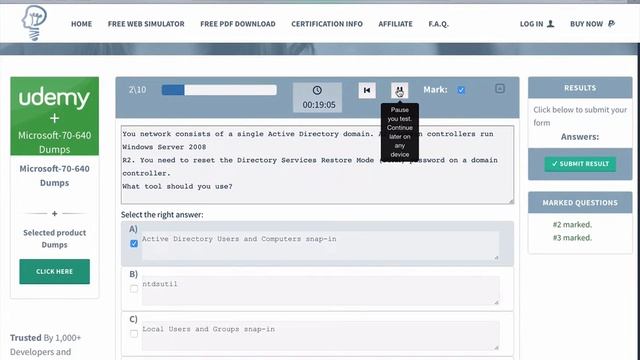640x360 pixels.
Task: Open the F.A.Q. page
Action: (438, 24)
